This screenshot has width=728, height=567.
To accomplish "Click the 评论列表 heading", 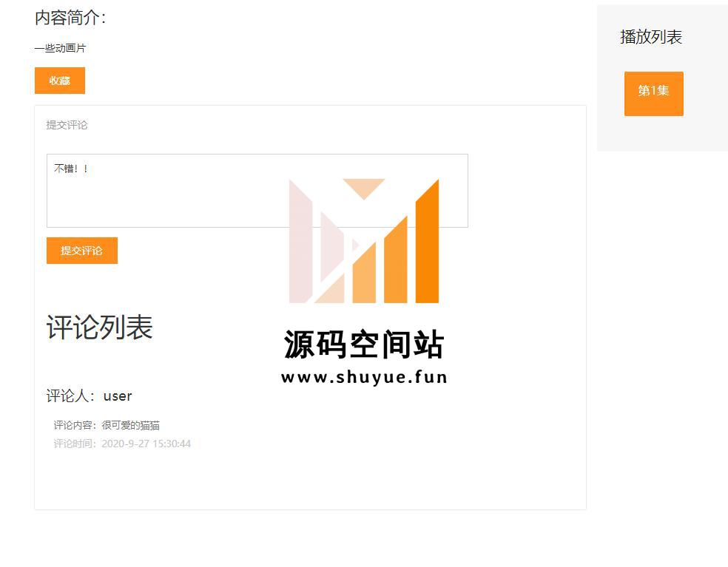I will [x=99, y=327].
